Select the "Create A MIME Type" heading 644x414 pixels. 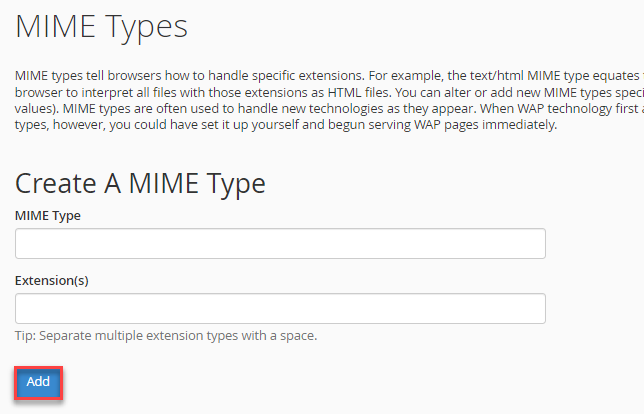(140, 183)
